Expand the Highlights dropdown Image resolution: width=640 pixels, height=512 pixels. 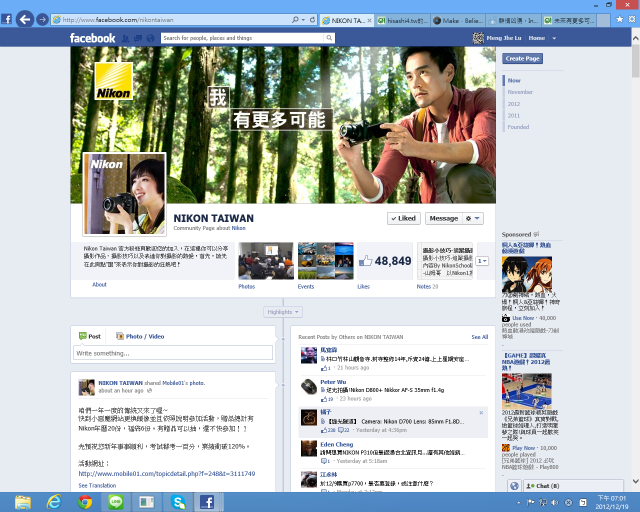point(283,312)
